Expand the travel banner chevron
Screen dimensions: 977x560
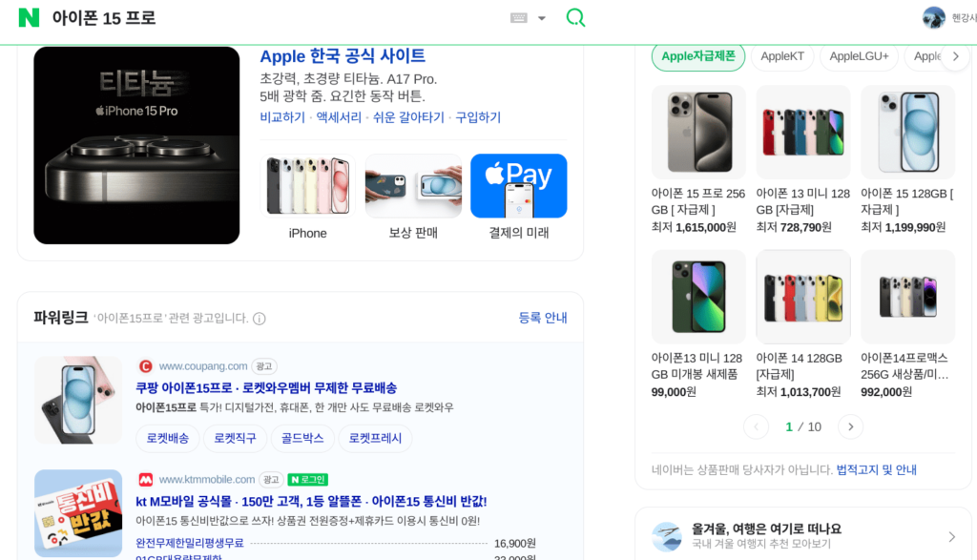(951, 537)
